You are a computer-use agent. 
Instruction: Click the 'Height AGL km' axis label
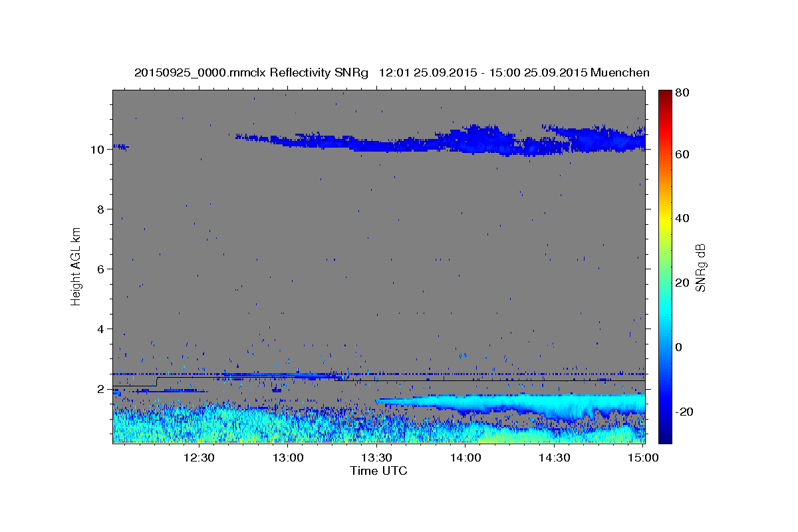pos(76,266)
